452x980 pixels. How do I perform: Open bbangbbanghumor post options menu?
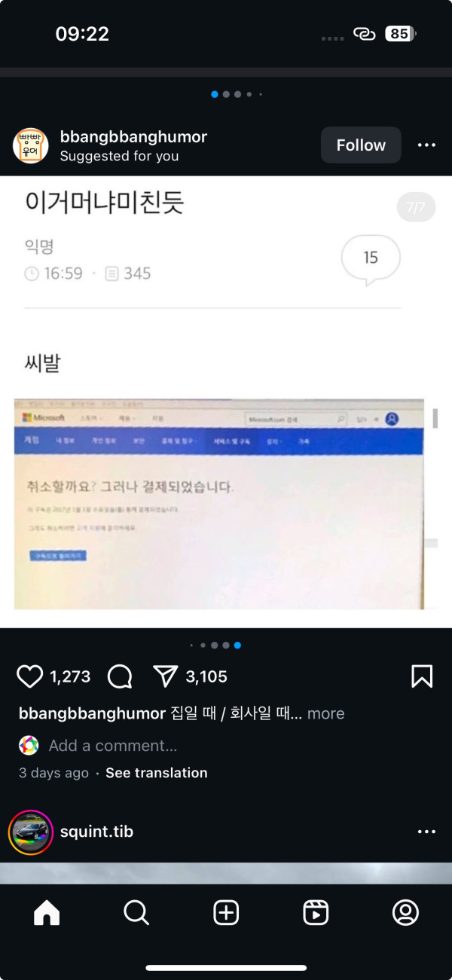tap(426, 145)
